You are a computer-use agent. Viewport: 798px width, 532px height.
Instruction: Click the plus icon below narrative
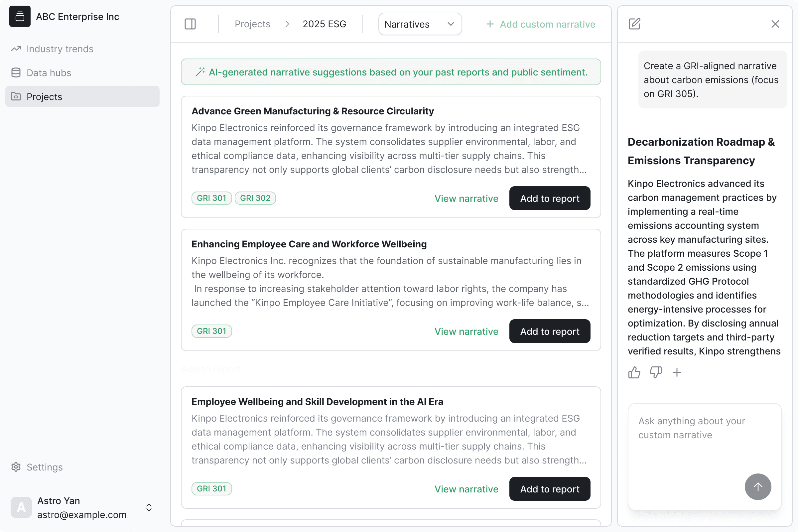[677, 372]
